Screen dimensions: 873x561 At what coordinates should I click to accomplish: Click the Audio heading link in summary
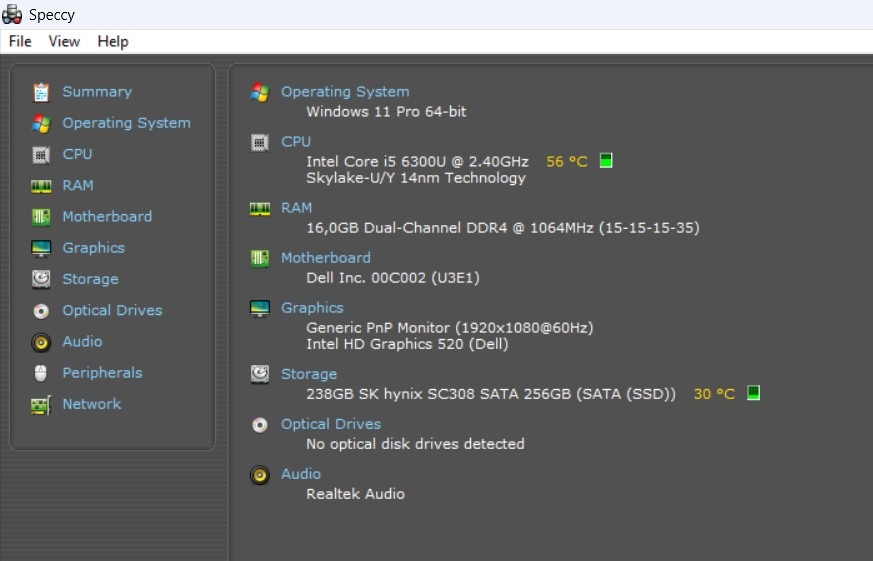(x=301, y=474)
